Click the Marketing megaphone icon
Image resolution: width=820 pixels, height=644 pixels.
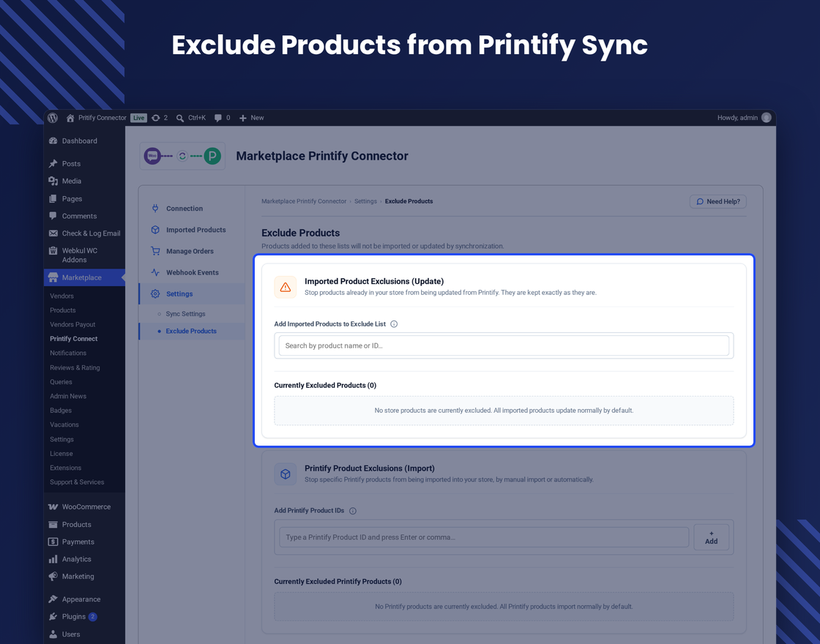(53, 576)
